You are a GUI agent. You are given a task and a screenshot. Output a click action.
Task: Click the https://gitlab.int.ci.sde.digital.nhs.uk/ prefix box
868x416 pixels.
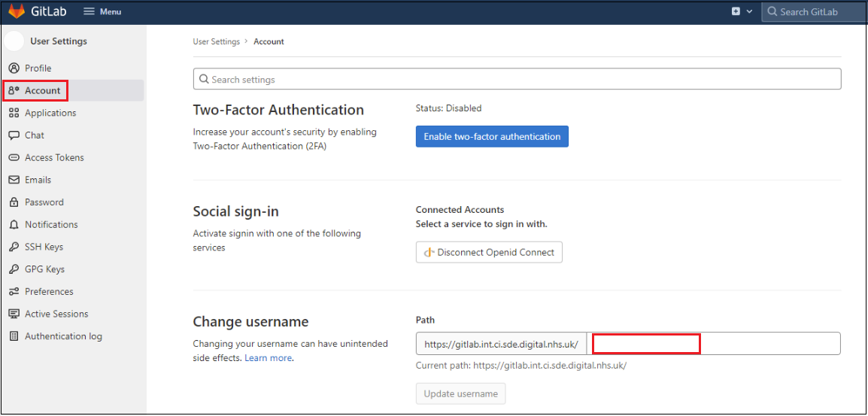[x=502, y=344]
